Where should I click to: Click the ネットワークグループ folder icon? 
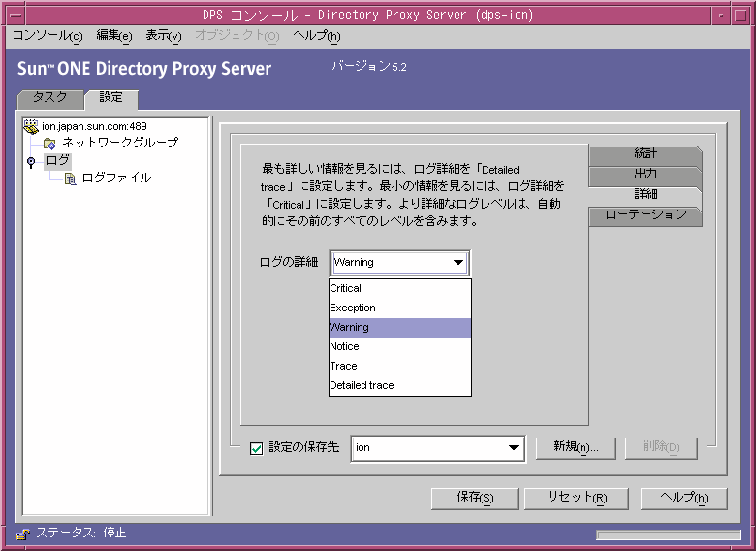pyautogui.click(x=49, y=144)
